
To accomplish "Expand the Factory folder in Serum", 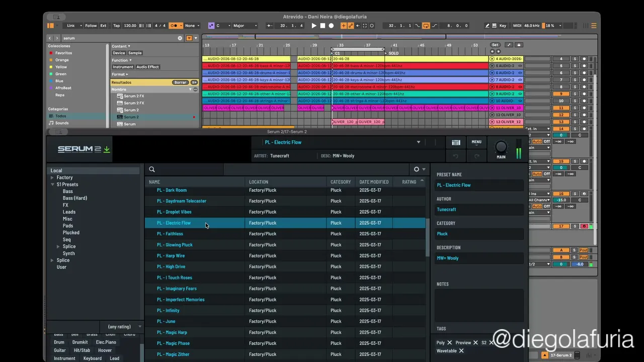I will click(52, 177).
